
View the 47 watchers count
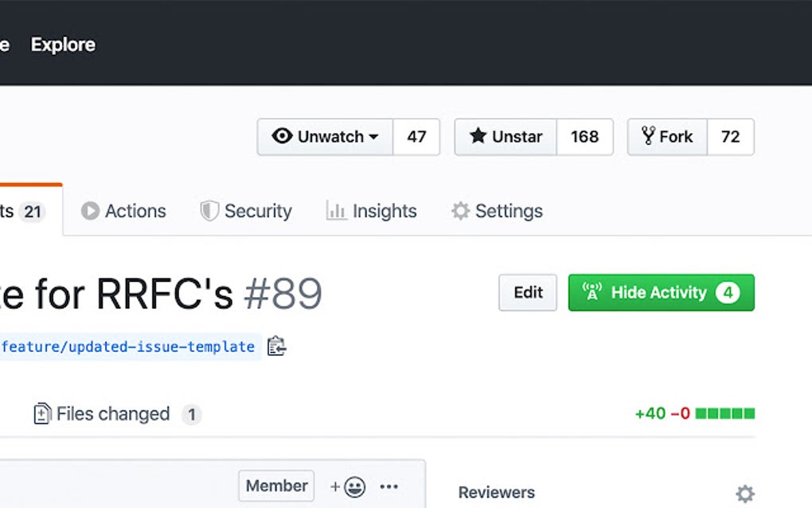[416, 137]
